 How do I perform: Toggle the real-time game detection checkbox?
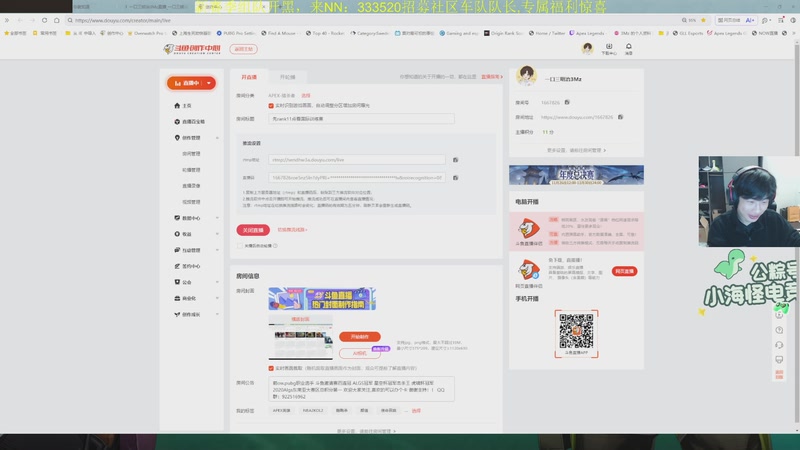[x=271, y=106]
